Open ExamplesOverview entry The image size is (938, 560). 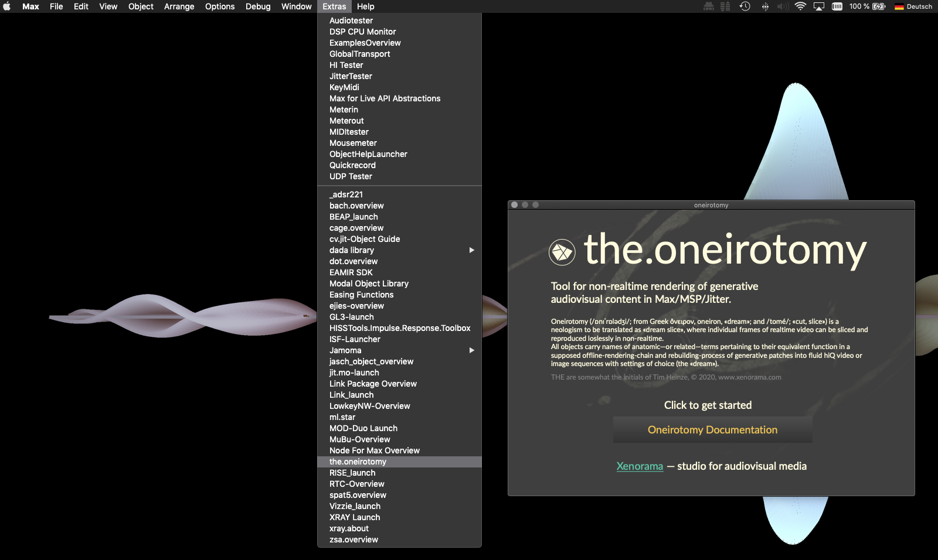[x=399, y=43]
